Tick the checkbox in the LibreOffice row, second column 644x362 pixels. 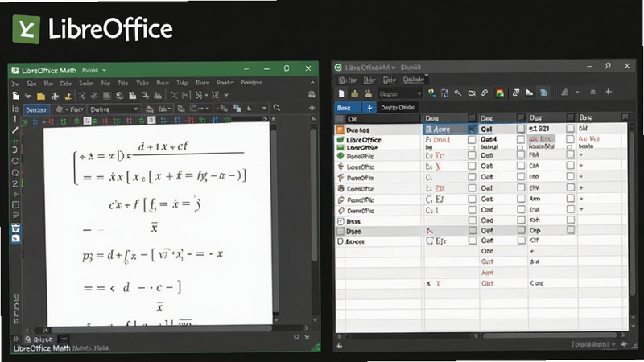click(472, 140)
